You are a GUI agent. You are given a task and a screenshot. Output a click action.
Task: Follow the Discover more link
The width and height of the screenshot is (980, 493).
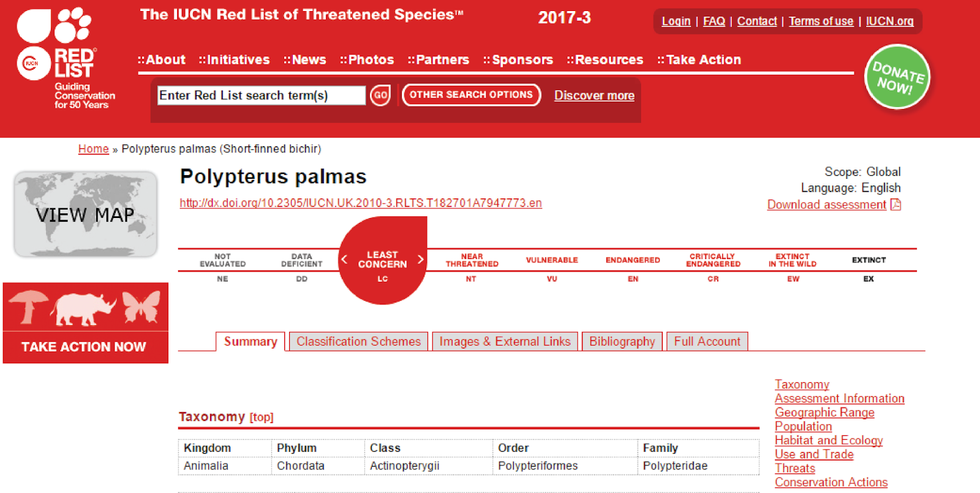(594, 96)
